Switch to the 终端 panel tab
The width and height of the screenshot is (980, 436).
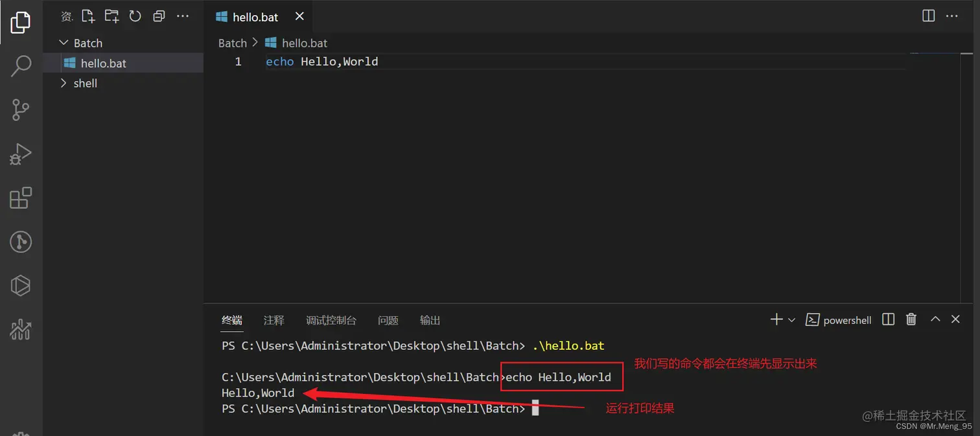pyautogui.click(x=232, y=320)
